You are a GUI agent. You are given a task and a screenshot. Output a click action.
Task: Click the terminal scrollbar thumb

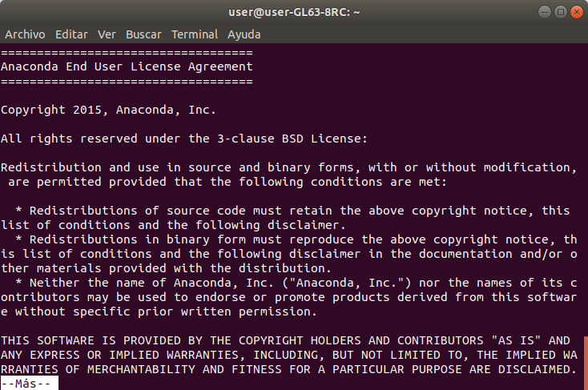pos(586,363)
